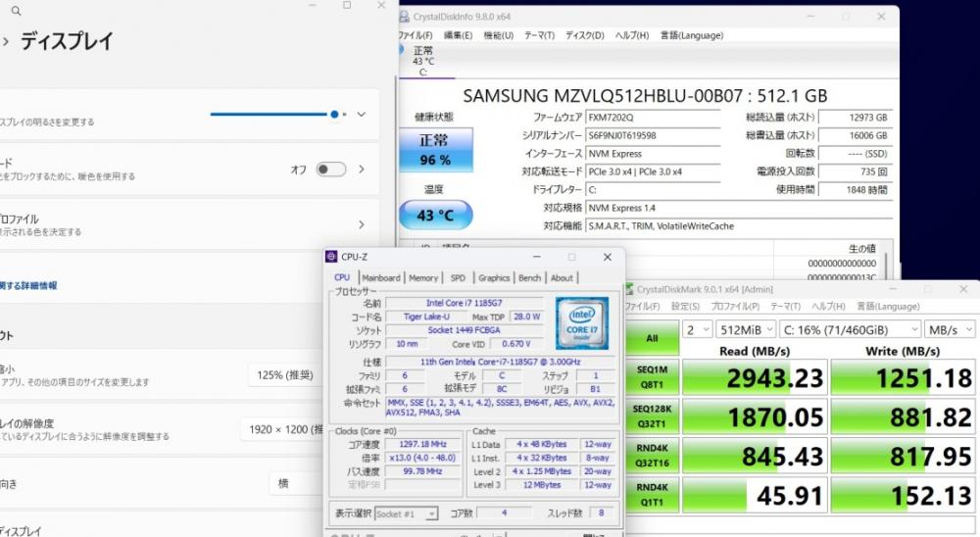Click the back chevron beside ディスプレイ heading
The width and height of the screenshot is (980, 537).
click(x=6, y=42)
